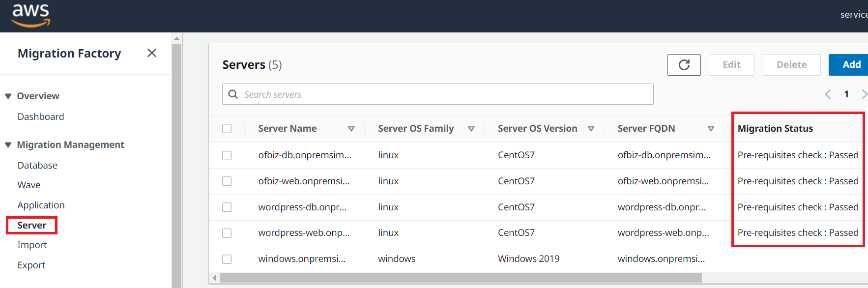Click the horizontal table scrollbar
Image resolution: width=868 pixels, height=288 pixels.
(x=461, y=278)
